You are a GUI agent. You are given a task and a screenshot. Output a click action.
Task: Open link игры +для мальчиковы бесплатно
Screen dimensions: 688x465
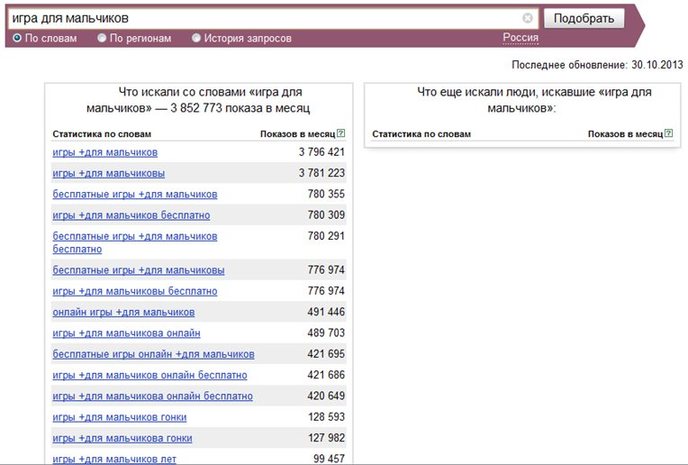[135, 291]
